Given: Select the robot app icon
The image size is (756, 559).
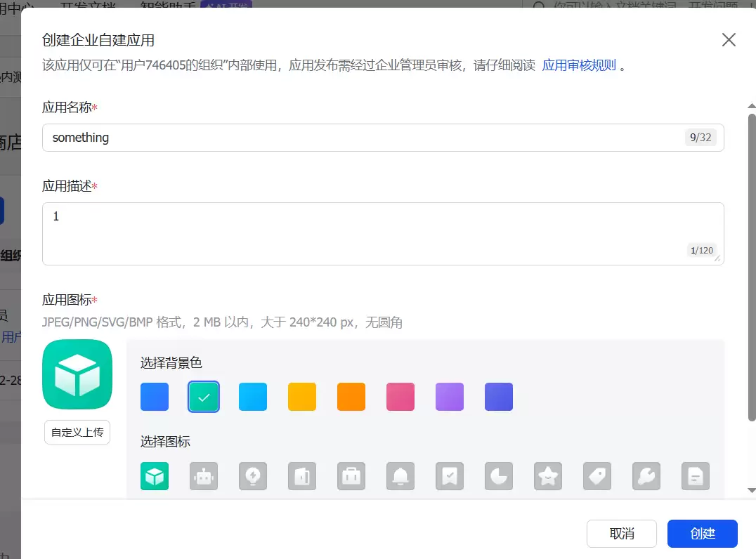Looking at the screenshot, I should [204, 476].
